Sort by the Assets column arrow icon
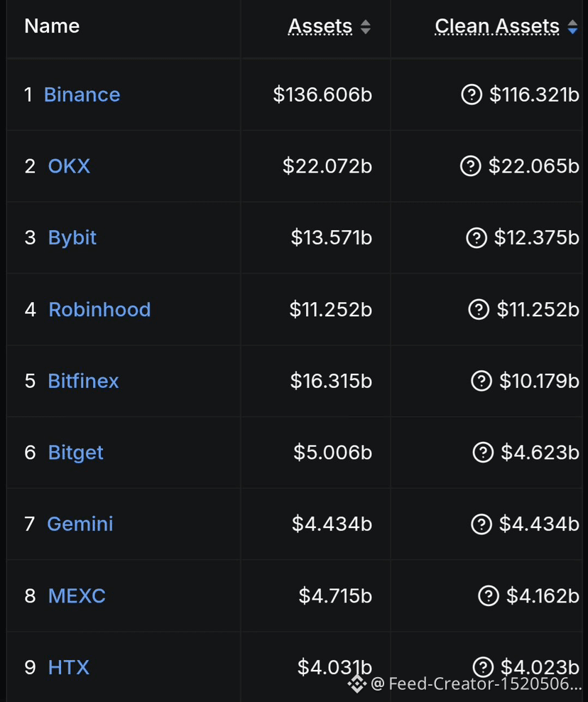 click(366, 27)
